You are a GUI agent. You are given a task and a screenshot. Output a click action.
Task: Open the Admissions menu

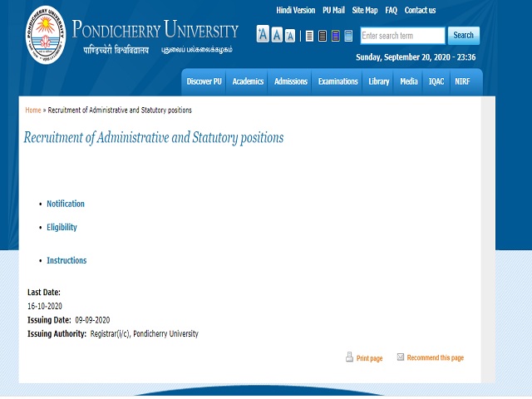[291, 81]
